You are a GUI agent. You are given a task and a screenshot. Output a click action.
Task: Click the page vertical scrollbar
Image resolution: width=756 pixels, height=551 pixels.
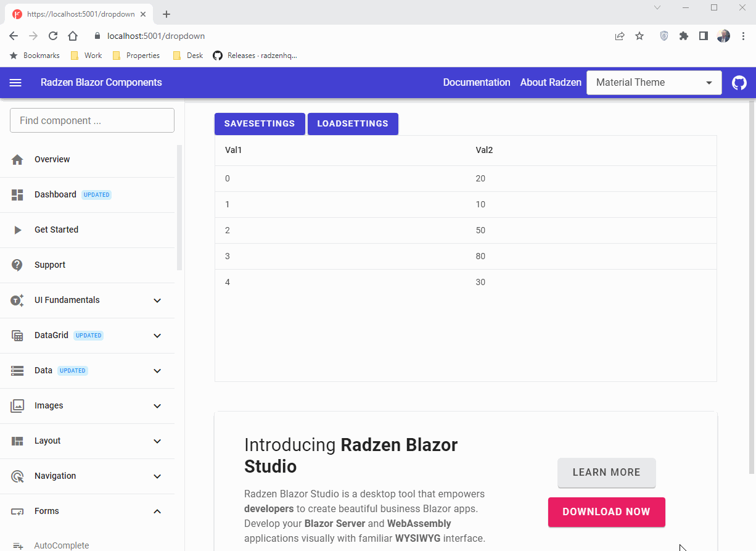[751, 287]
